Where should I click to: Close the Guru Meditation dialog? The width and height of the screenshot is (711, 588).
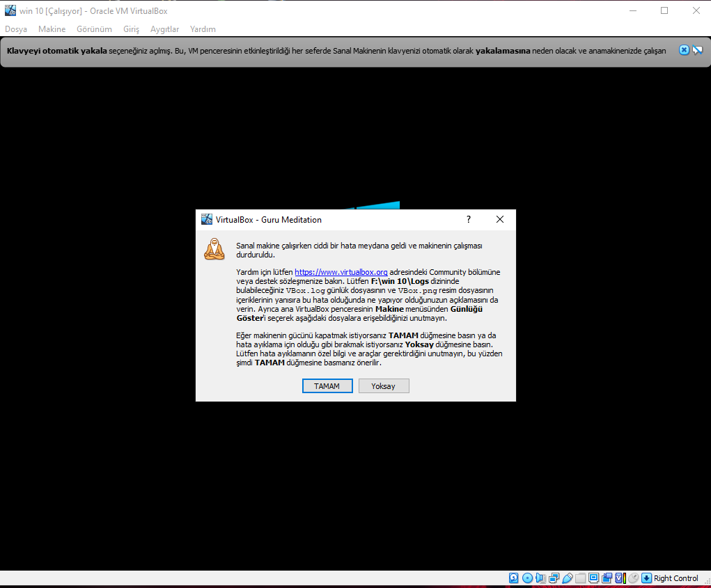tap(500, 219)
